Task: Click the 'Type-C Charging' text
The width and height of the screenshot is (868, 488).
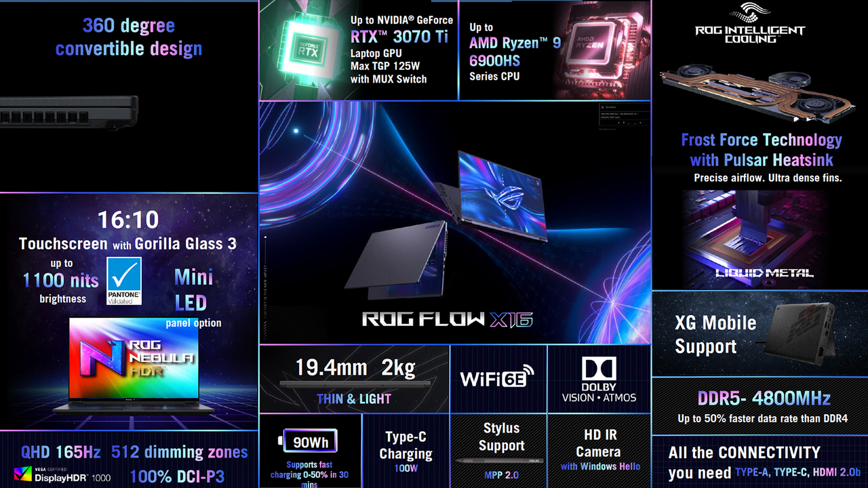Action: coord(406,445)
